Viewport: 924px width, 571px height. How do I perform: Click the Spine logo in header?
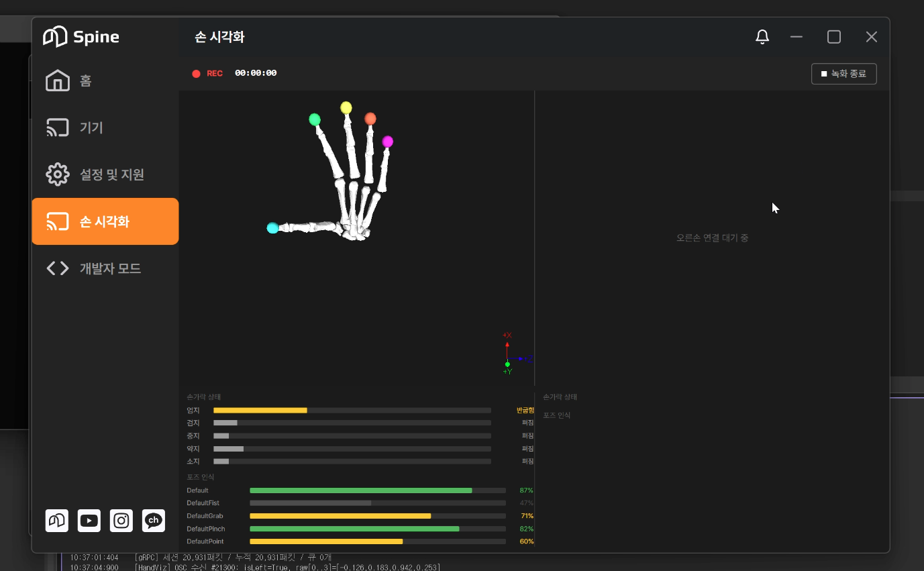pyautogui.click(x=81, y=36)
